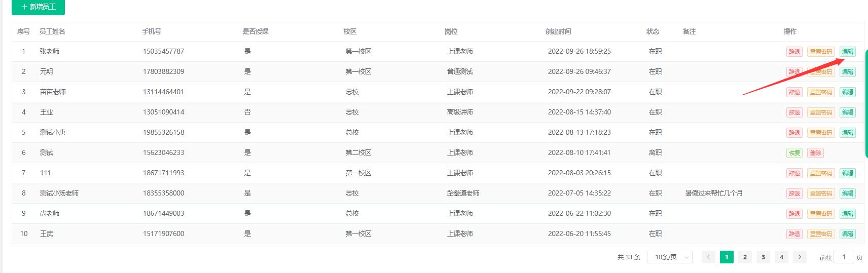The width and height of the screenshot is (868, 273).
Task: Click timestamp 2022-06-20 11:55:45
Action: (x=579, y=234)
